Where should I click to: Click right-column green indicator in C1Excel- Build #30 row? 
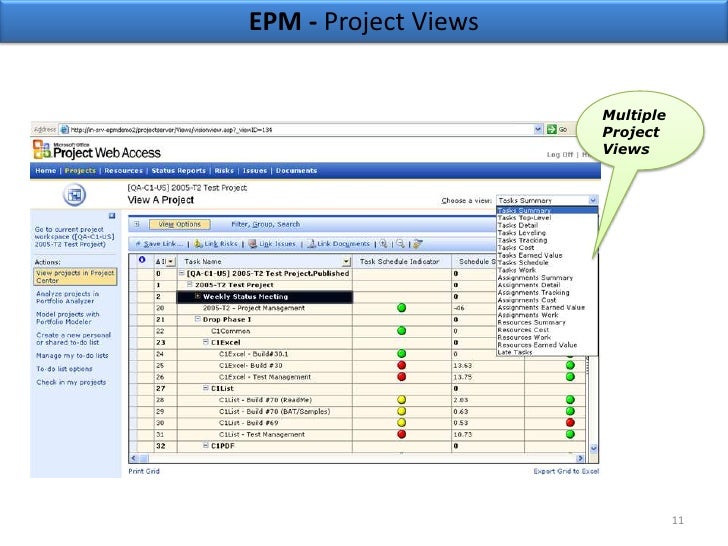[x=570, y=365]
